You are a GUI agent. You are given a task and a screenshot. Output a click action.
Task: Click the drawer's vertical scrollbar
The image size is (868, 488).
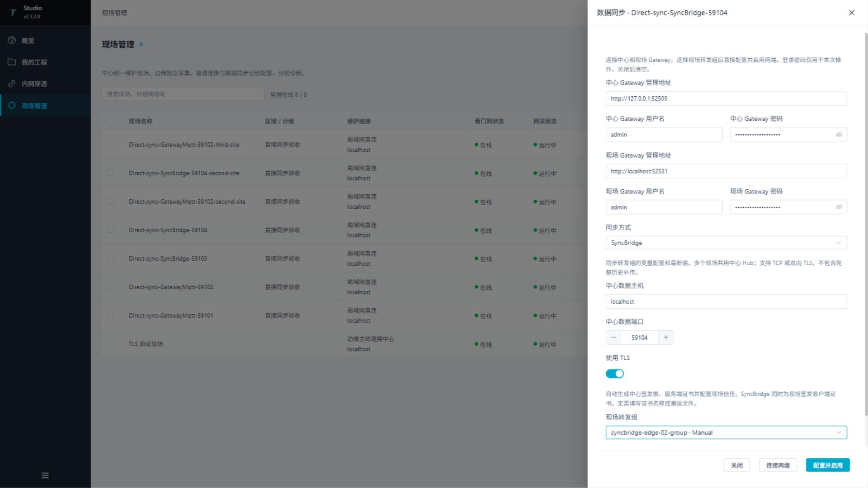pyautogui.click(x=866, y=224)
